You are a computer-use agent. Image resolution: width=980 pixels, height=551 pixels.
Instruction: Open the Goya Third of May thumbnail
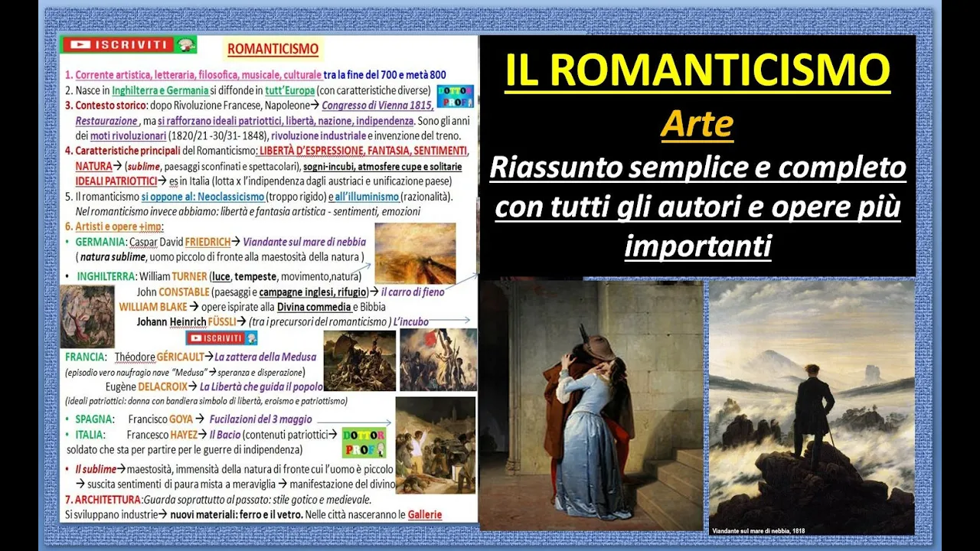[436, 444]
